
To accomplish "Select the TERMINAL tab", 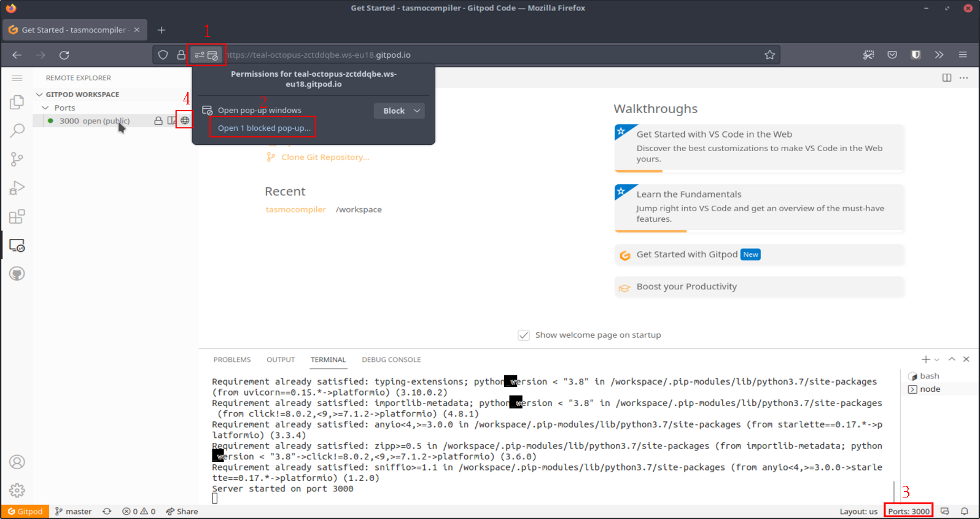I will [328, 359].
